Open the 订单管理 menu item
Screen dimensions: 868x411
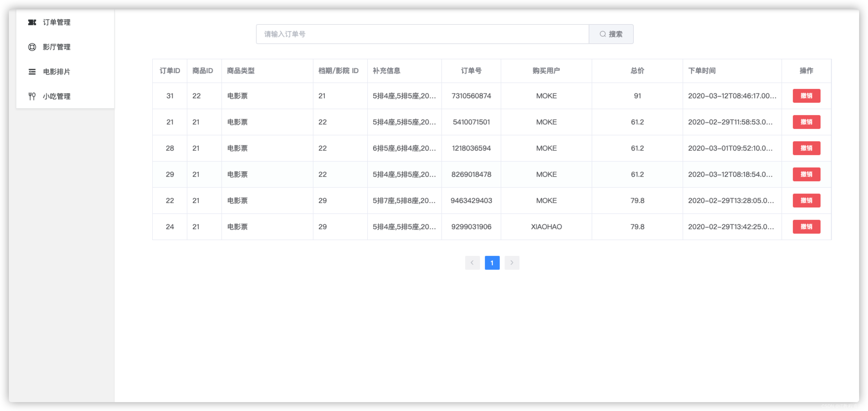[57, 22]
